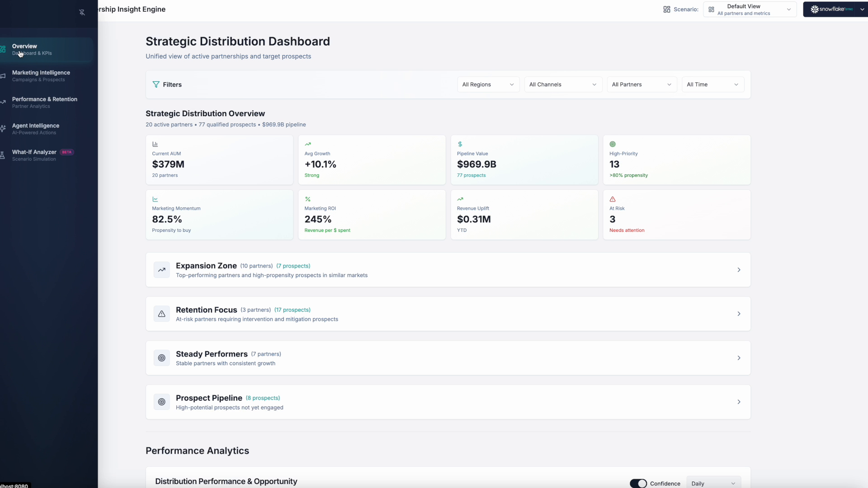The height and width of the screenshot is (488, 868).
Task: Expand the Retention Focus section chevron
Action: pos(739,314)
